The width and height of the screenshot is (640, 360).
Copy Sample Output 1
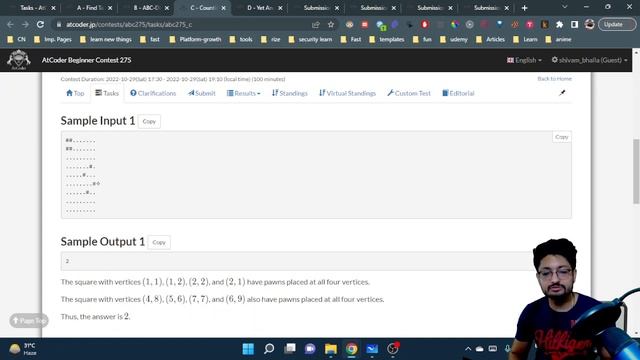click(159, 242)
